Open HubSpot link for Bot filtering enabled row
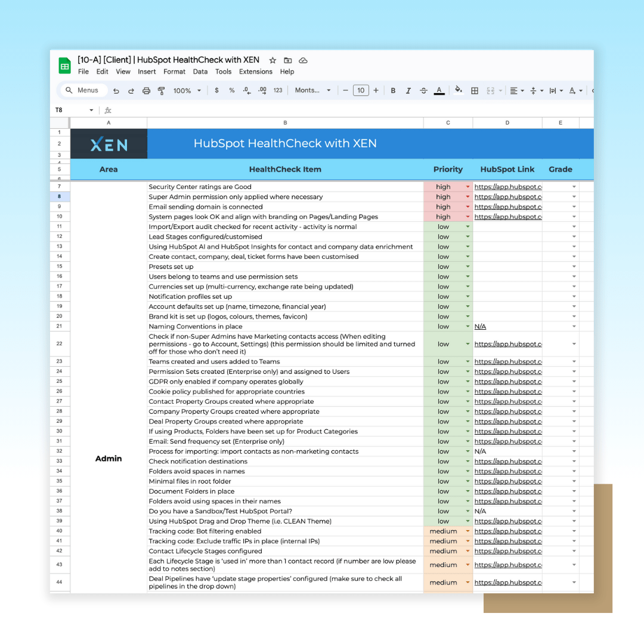Screen dimensions: 644x644 click(508, 531)
